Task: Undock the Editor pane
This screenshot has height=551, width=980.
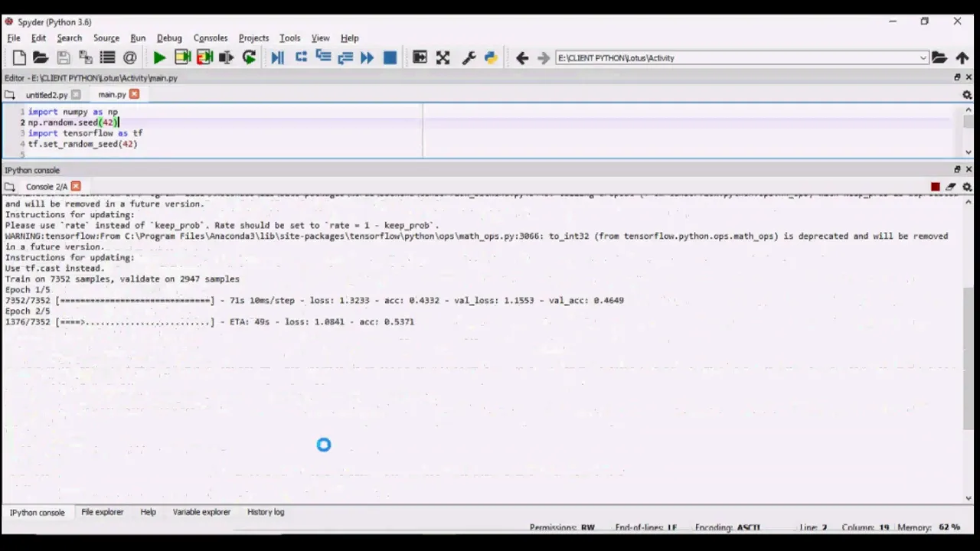Action: coord(957,77)
